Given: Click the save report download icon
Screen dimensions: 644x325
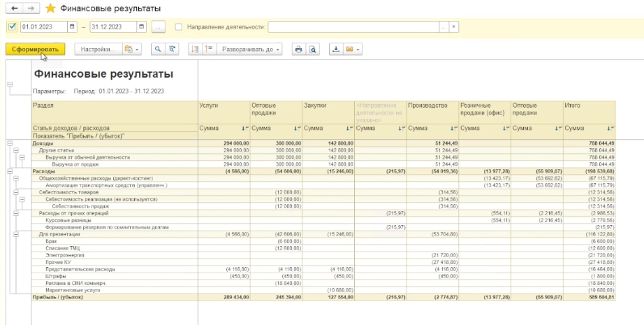Looking at the screenshot, I should pyautogui.click(x=336, y=50).
